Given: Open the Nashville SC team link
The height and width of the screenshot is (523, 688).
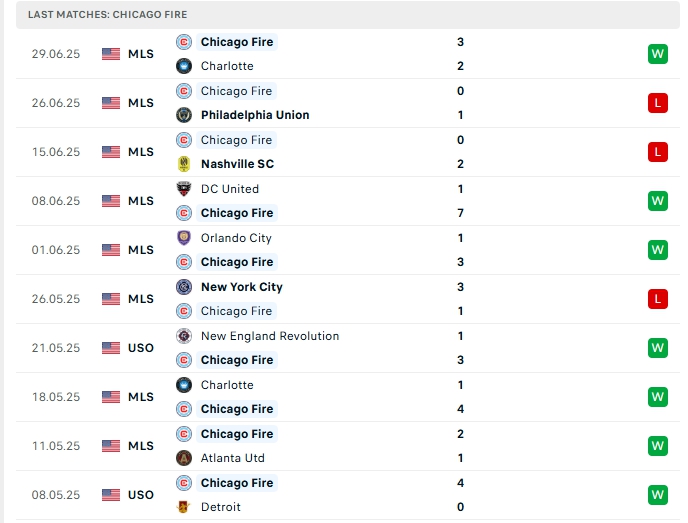Looking at the screenshot, I should 237,164.
